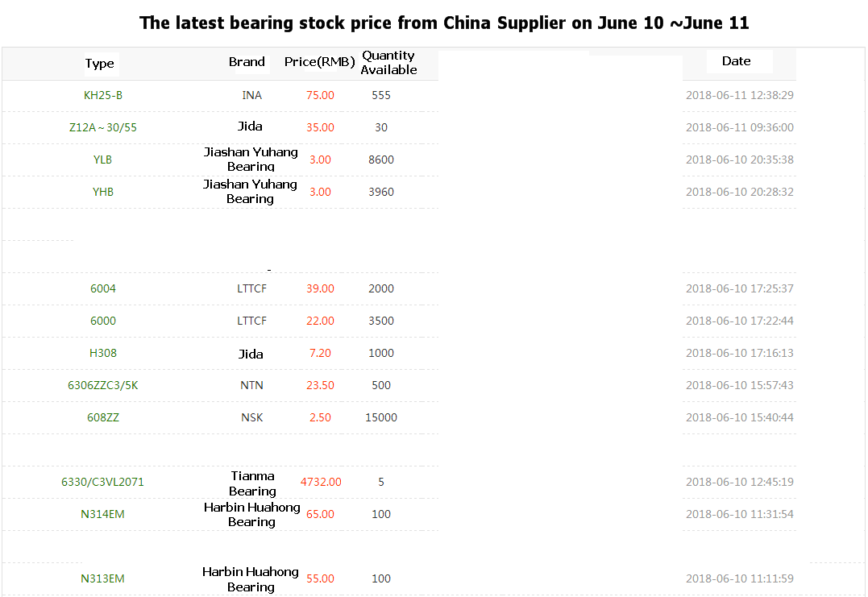
Task: Click the Brand column header
Action: (247, 62)
